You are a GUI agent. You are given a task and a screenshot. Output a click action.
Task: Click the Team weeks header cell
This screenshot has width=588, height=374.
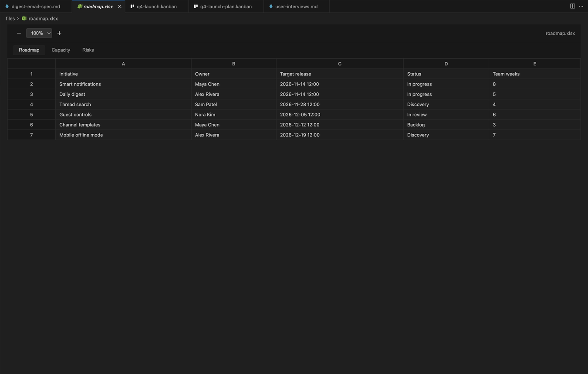coord(534,74)
